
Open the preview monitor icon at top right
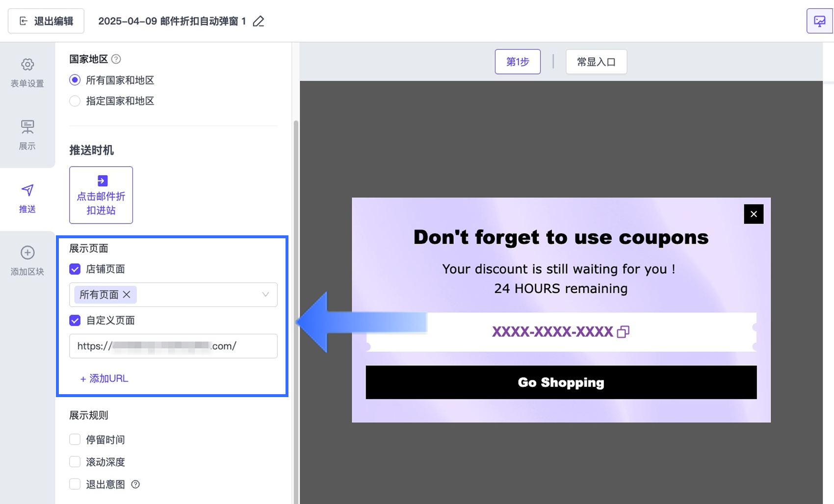pos(820,21)
